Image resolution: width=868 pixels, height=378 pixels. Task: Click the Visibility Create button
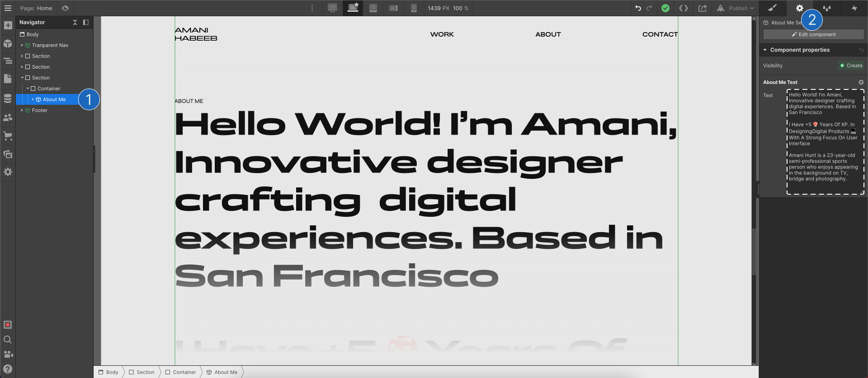point(851,65)
